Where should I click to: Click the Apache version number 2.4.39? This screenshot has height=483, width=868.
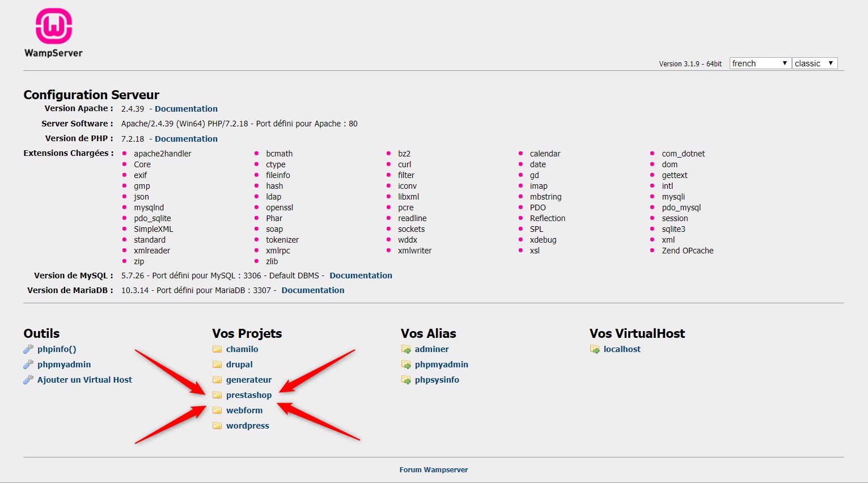pos(133,109)
